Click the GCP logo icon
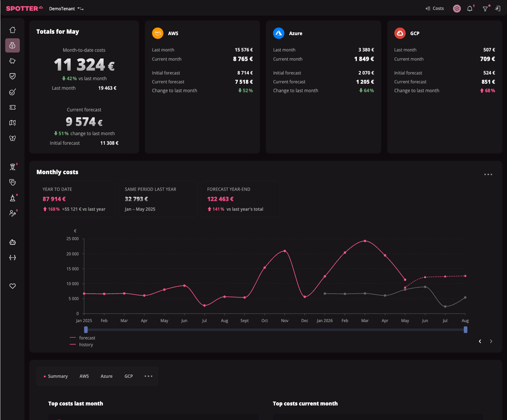 tap(400, 33)
